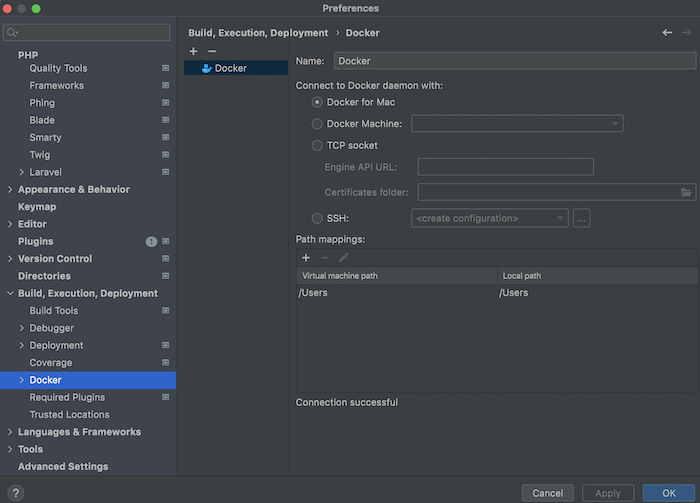
Task: Select /Users cell under Local path
Action: tap(597, 293)
